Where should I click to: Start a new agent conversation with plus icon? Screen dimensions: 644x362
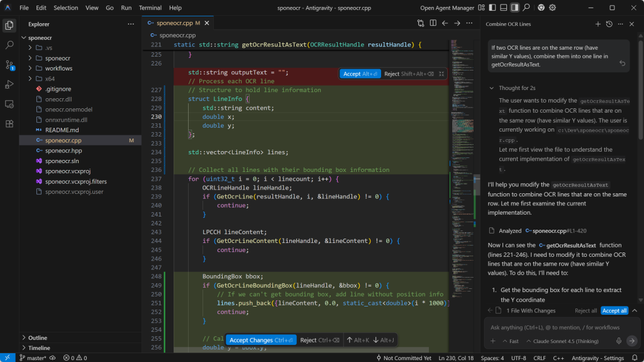click(x=597, y=24)
